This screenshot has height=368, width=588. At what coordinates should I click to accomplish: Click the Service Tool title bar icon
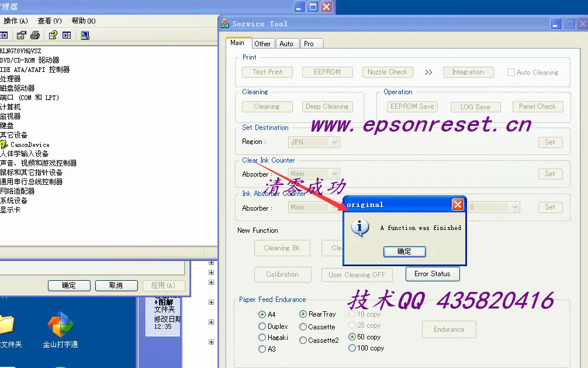224,24
